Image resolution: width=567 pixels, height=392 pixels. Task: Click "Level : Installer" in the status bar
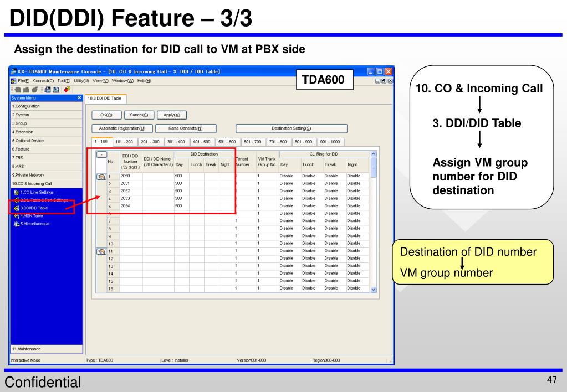click(x=175, y=360)
